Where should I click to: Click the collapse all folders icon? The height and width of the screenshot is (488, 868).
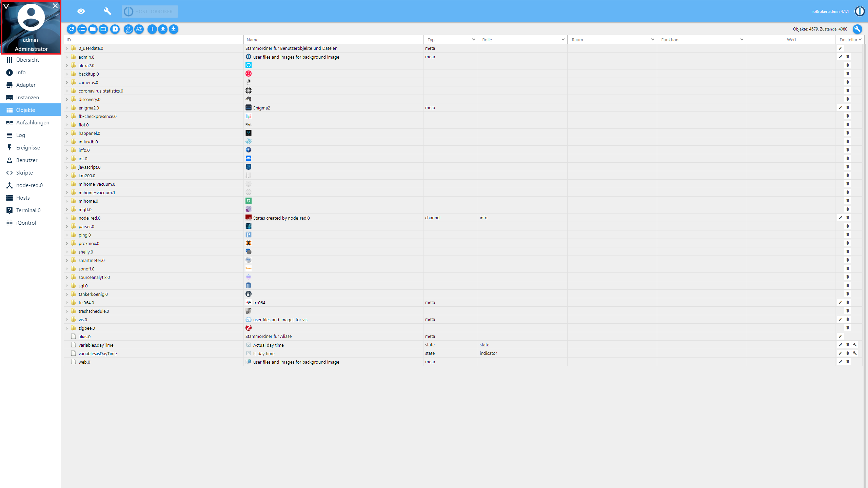(103, 29)
